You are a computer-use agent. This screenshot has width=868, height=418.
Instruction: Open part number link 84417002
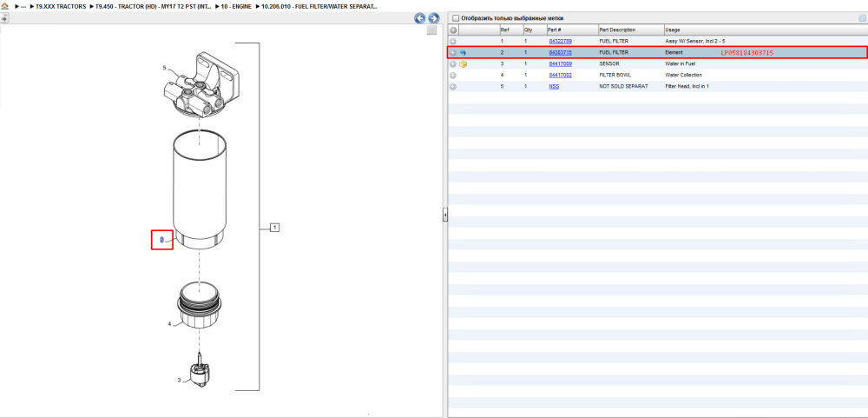[x=560, y=76]
